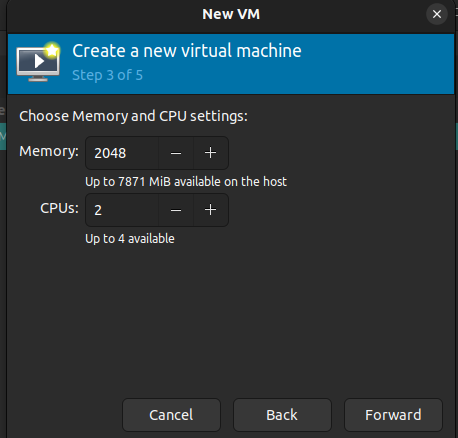Click the 7871 MiB available host hint
The image size is (458, 438).
pyautogui.click(x=186, y=182)
